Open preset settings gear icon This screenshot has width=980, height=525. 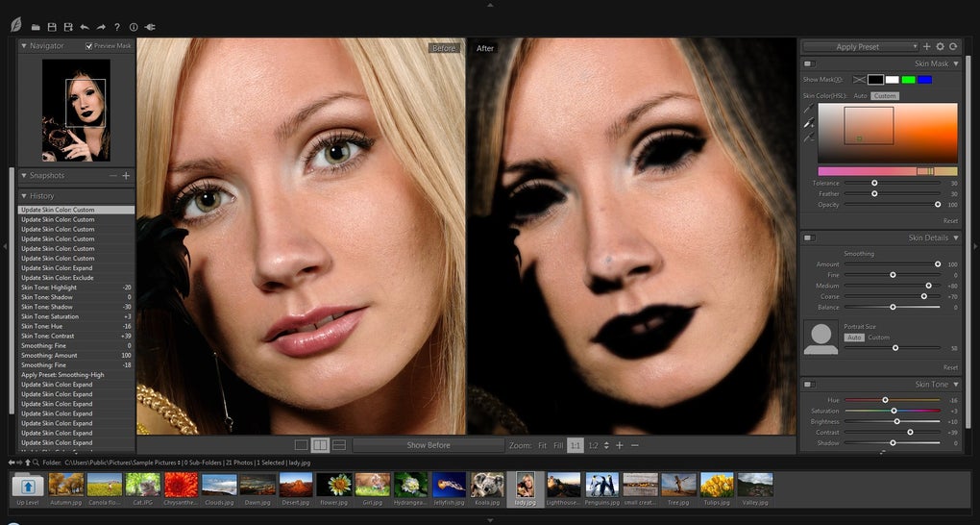point(940,47)
